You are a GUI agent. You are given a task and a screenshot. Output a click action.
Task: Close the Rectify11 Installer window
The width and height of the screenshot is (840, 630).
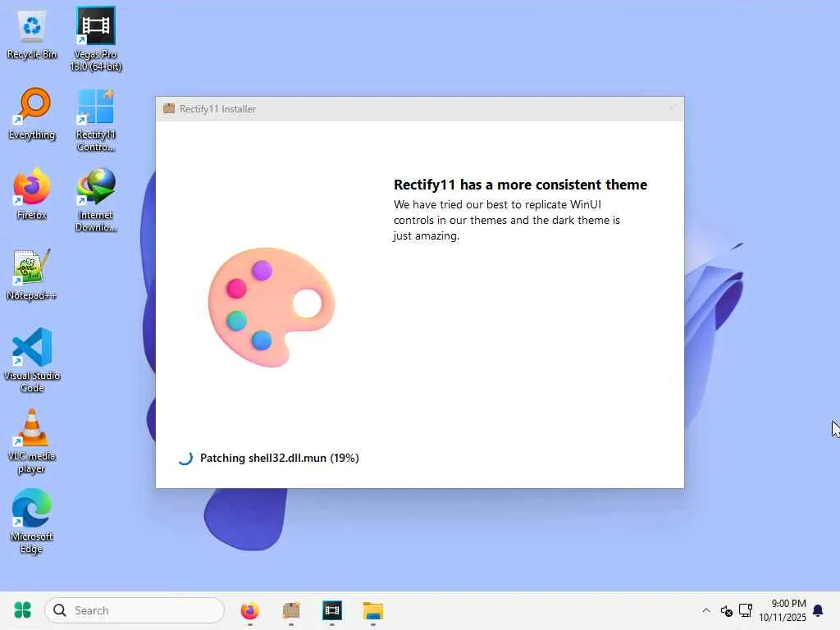click(672, 109)
